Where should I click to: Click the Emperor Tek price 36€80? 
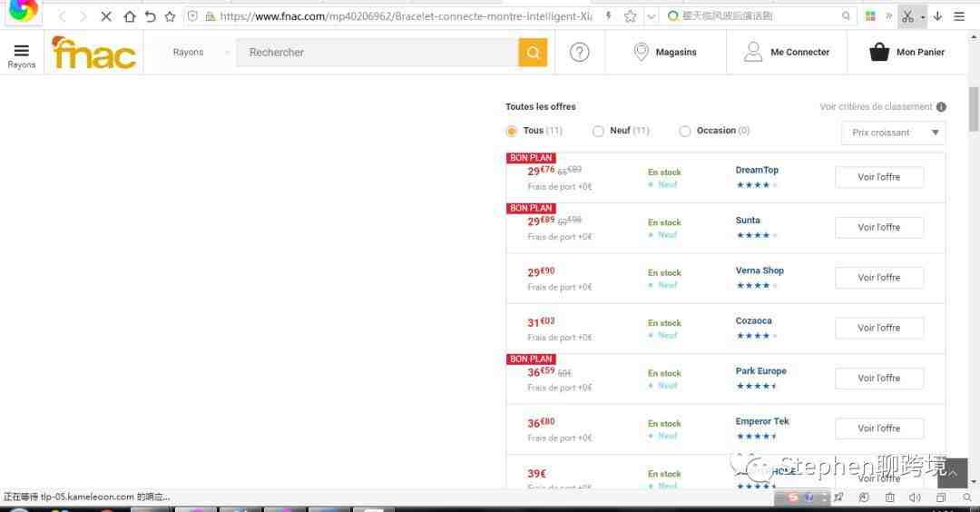[541, 423]
